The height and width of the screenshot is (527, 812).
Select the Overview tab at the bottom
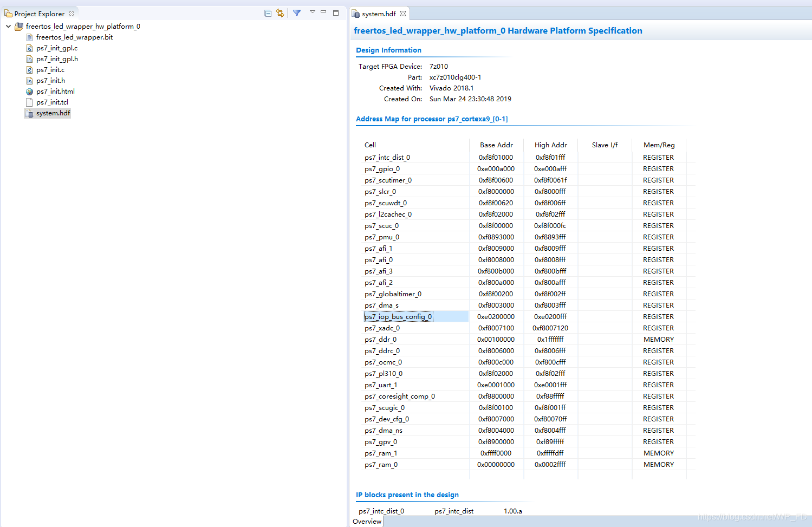coord(367,521)
